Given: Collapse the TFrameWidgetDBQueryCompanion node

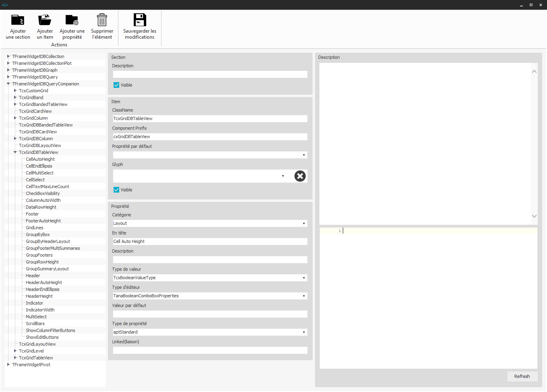Looking at the screenshot, I should (8, 84).
